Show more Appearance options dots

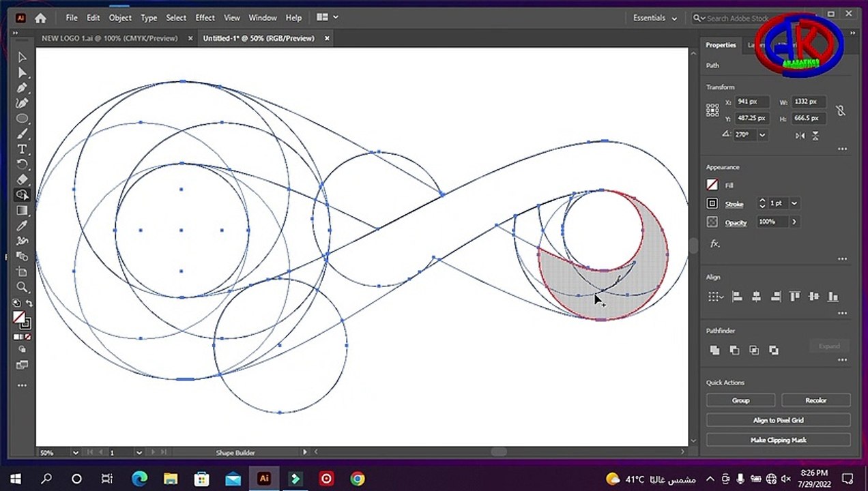(842, 258)
